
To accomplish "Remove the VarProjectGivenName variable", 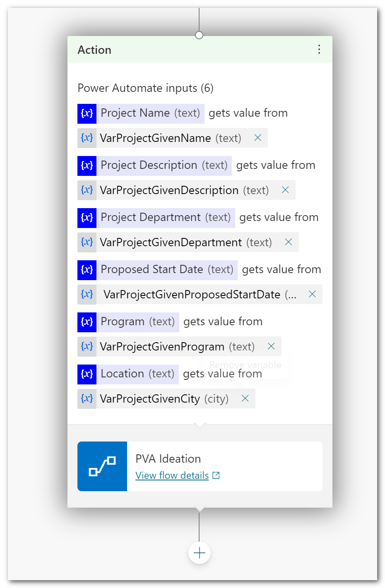I will pyautogui.click(x=257, y=138).
